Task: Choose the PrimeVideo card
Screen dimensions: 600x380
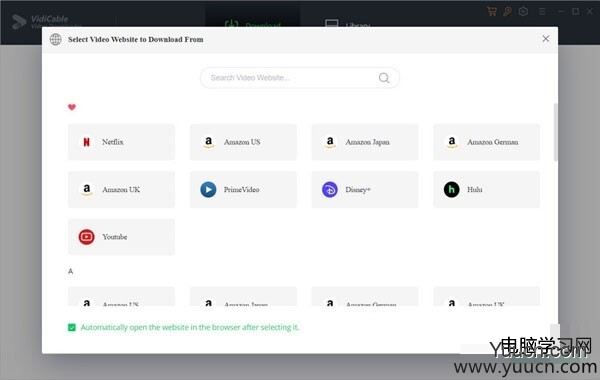Action: [x=243, y=189]
